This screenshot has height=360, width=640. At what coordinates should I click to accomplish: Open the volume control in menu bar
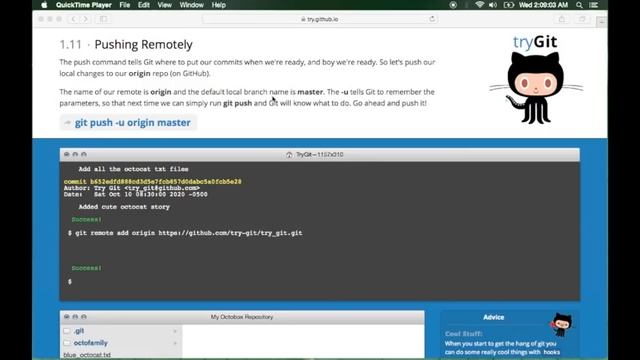493,5
